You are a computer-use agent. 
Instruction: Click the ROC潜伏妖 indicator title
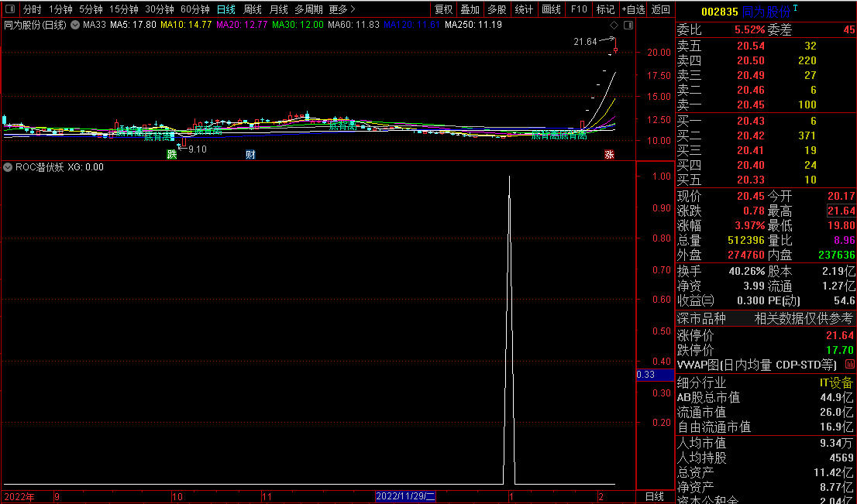pos(40,167)
